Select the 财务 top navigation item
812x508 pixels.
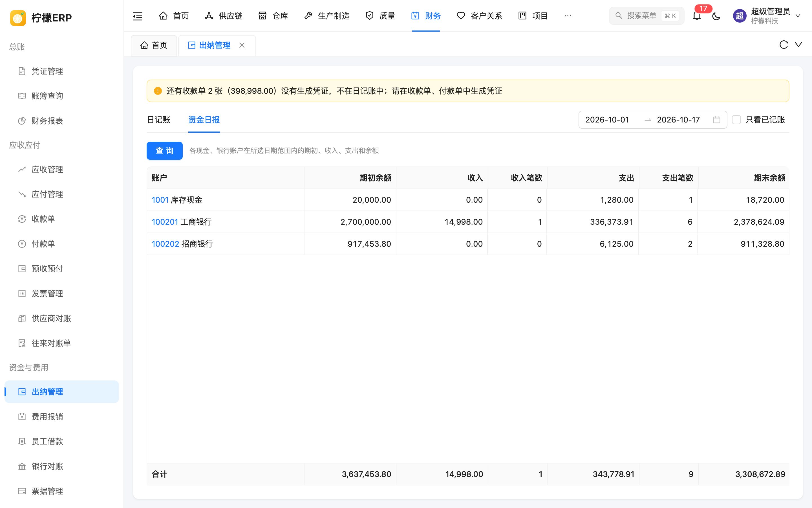[x=426, y=16]
